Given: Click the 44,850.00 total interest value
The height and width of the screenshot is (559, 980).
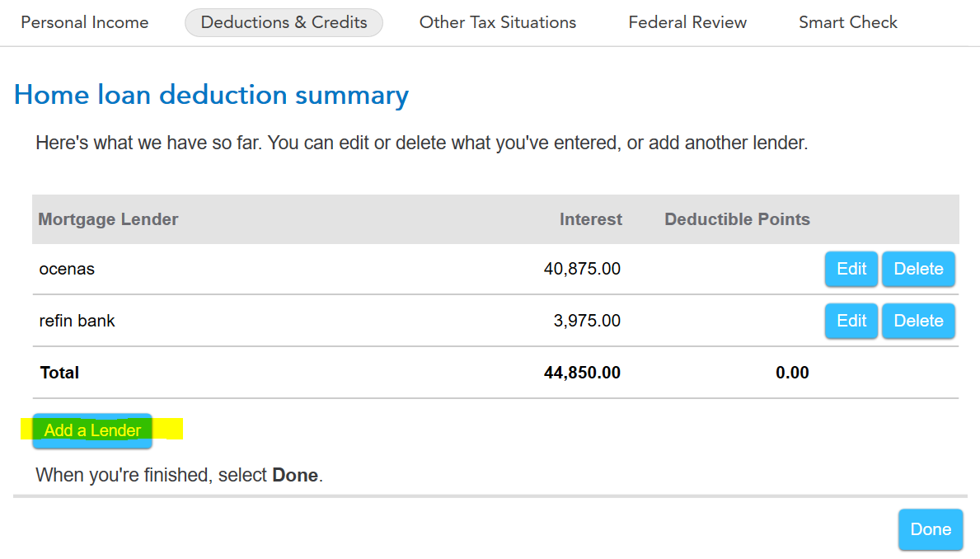Looking at the screenshot, I should click(x=582, y=373).
